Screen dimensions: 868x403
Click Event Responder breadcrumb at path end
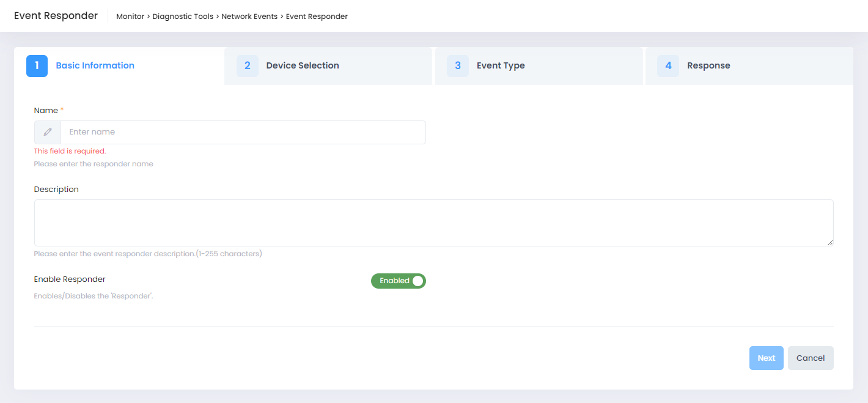tap(317, 17)
